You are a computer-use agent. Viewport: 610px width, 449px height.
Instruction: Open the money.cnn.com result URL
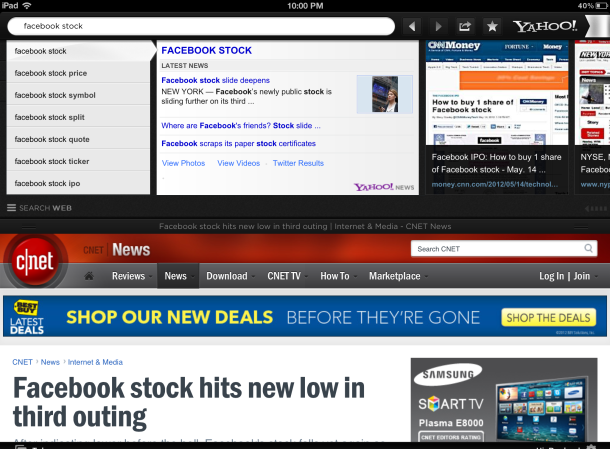click(494, 184)
